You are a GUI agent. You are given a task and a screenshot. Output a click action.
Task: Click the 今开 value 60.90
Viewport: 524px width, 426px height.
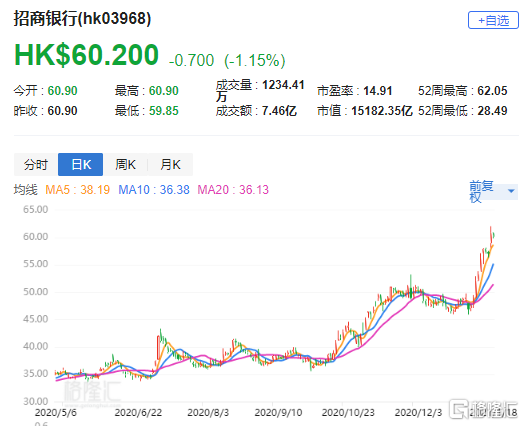click(62, 91)
